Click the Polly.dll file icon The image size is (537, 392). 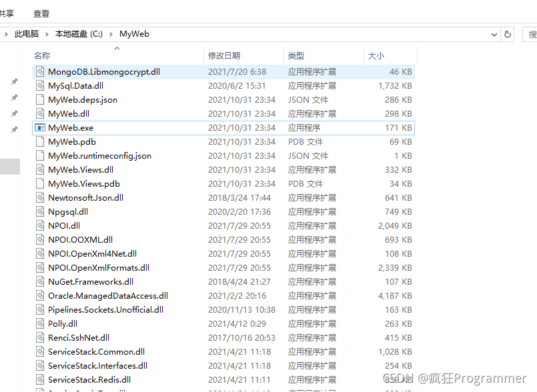40,323
